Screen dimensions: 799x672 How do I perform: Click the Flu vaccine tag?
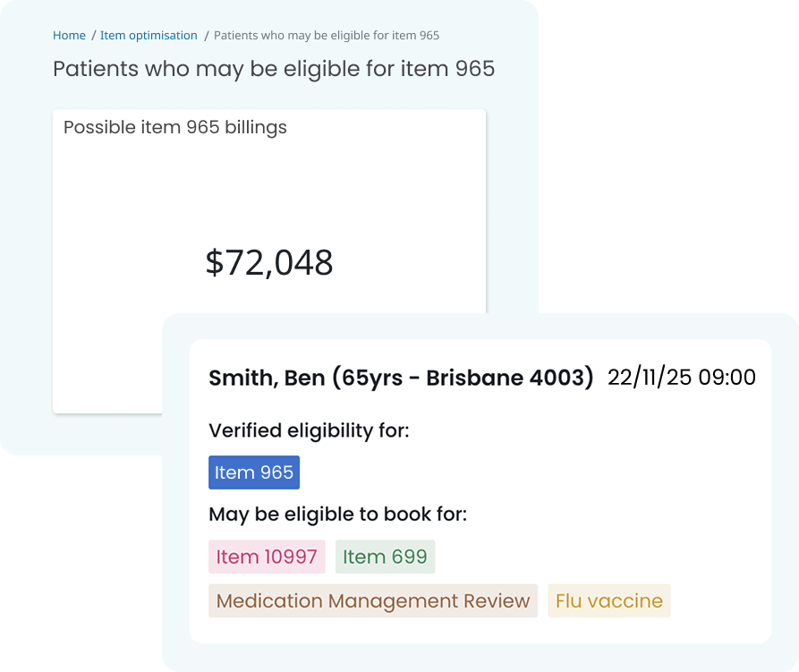pos(609,601)
